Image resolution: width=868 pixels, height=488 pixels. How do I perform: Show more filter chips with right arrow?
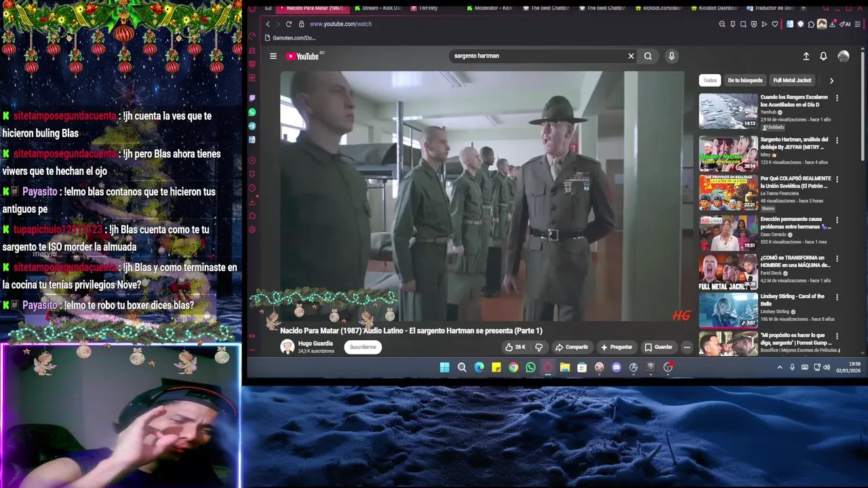pos(831,81)
